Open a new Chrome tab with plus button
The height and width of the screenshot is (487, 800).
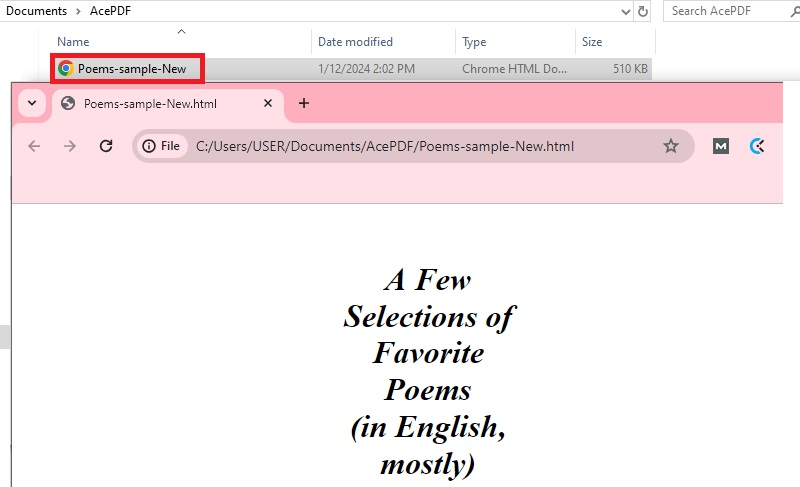[304, 104]
